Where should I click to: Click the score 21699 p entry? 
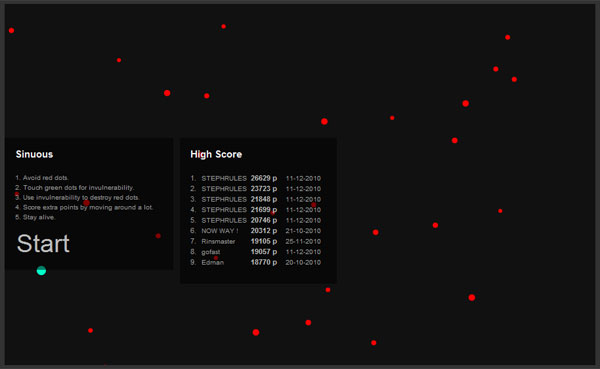coord(264,210)
